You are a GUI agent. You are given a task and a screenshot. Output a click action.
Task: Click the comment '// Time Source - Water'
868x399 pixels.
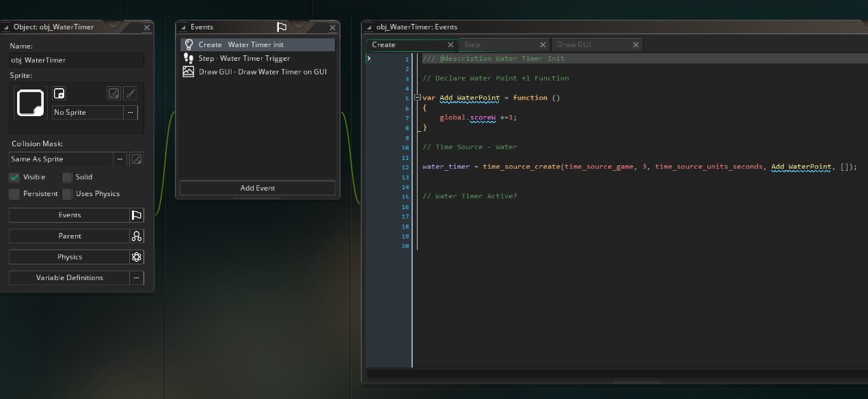tap(470, 147)
